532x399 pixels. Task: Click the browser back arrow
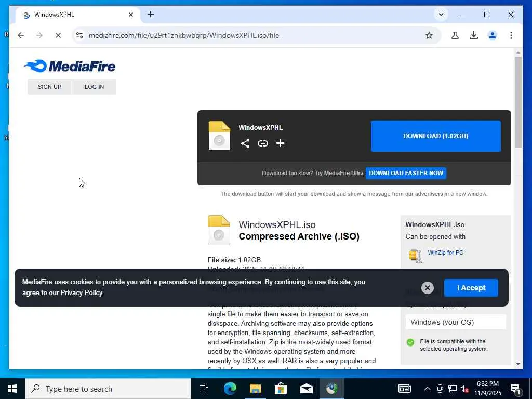pyautogui.click(x=21, y=35)
